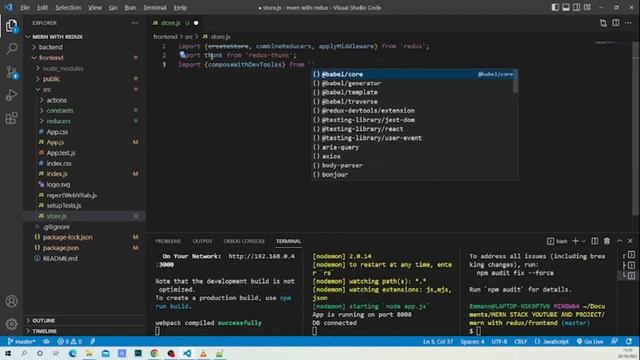Expand the TIMELINE section
The height and width of the screenshot is (360, 640).
(x=44, y=331)
